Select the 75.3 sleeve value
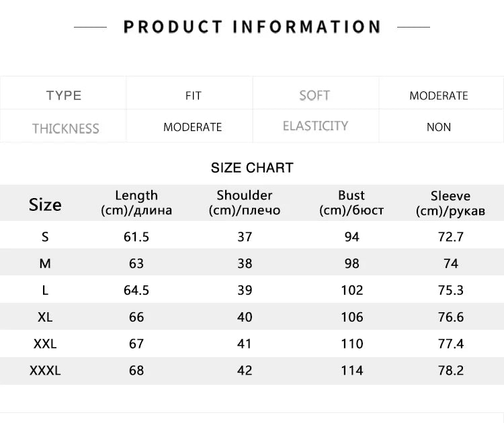 tap(450, 290)
